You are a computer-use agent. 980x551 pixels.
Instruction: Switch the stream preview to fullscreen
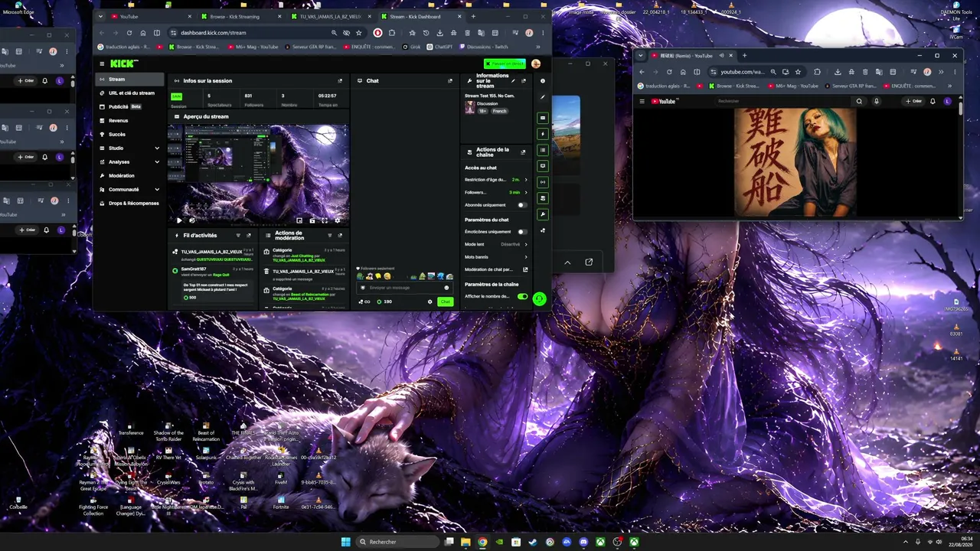point(325,220)
